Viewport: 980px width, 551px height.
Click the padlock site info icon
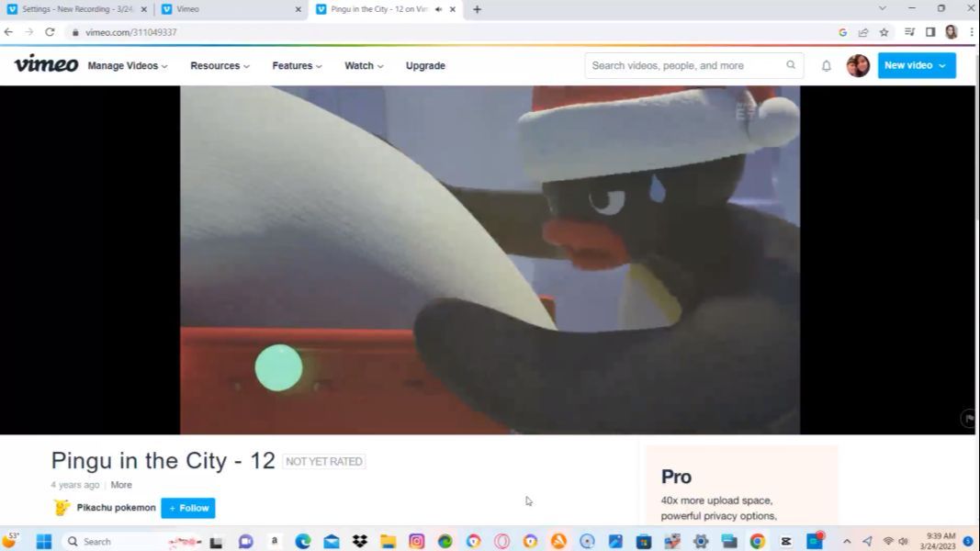tap(75, 32)
